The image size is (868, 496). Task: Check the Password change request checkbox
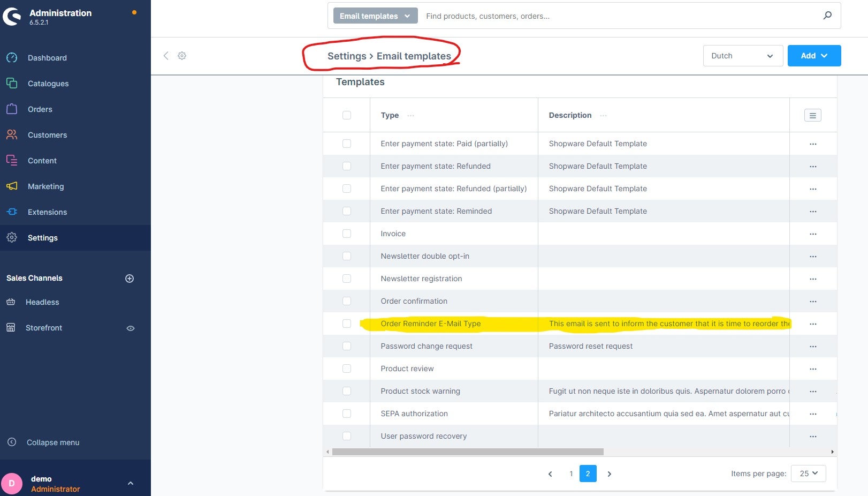coord(347,346)
